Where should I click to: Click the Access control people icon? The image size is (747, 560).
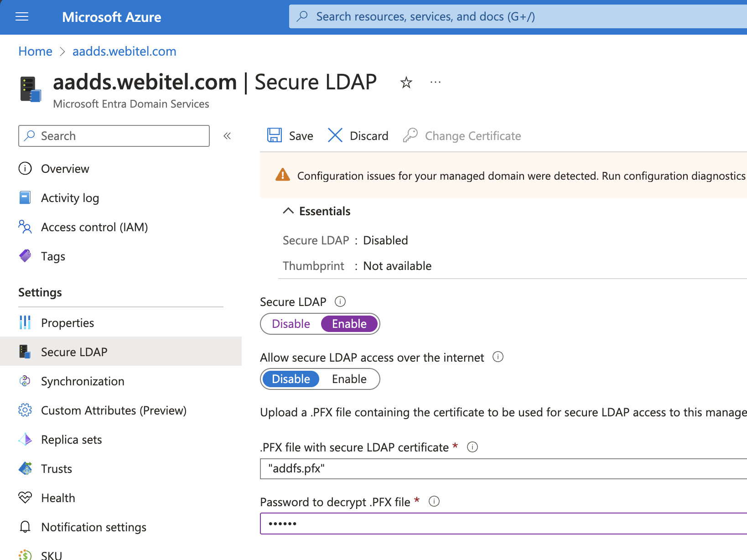click(25, 227)
